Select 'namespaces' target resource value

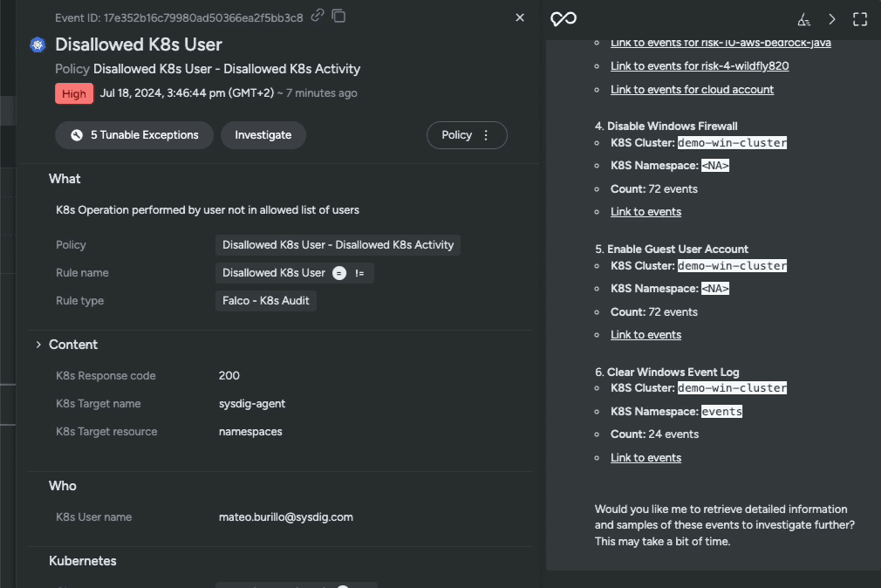click(250, 432)
